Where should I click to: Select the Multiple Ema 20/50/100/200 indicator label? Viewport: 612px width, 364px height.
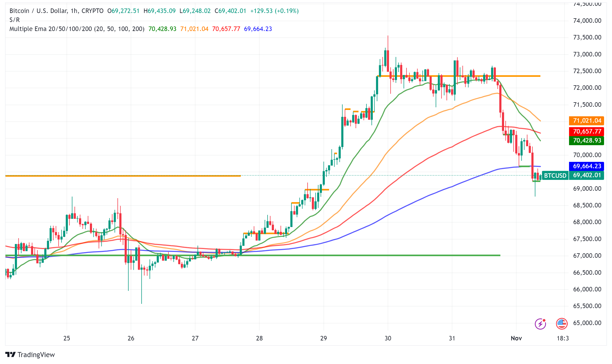tap(77, 29)
